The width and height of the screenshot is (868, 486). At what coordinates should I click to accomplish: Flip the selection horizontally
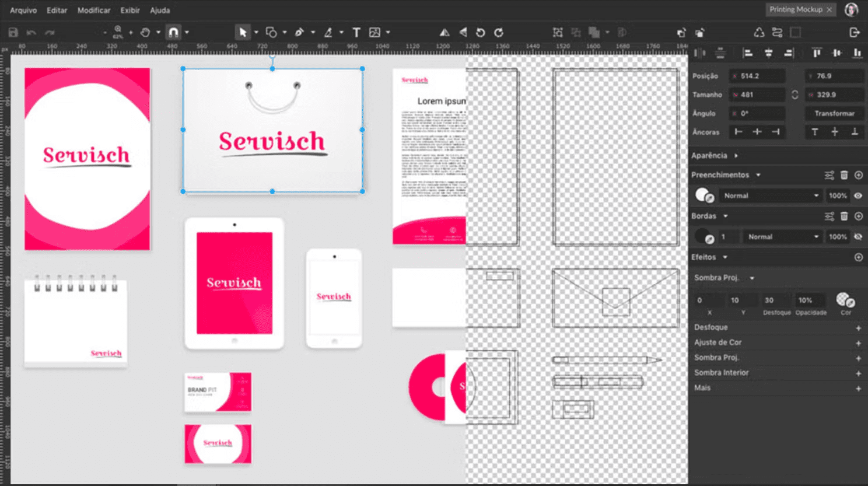(444, 32)
